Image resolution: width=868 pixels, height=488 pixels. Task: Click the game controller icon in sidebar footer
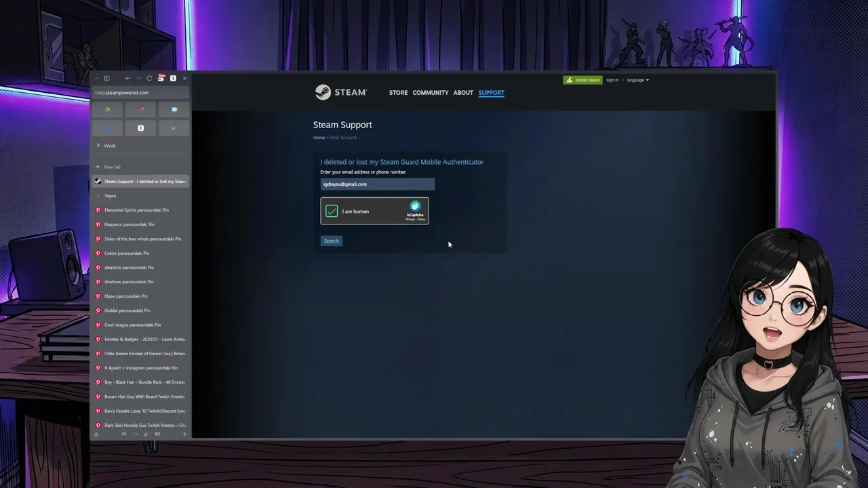pos(123,434)
